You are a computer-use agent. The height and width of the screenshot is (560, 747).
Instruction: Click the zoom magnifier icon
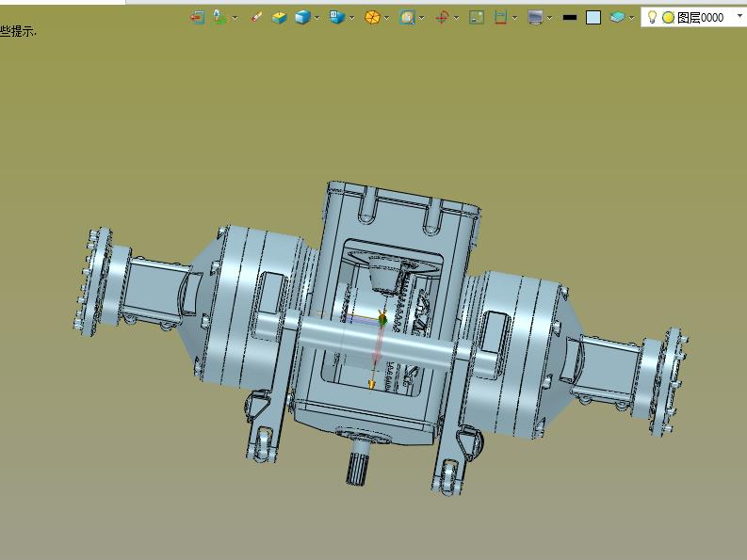pyautogui.click(x=407, y=18)
